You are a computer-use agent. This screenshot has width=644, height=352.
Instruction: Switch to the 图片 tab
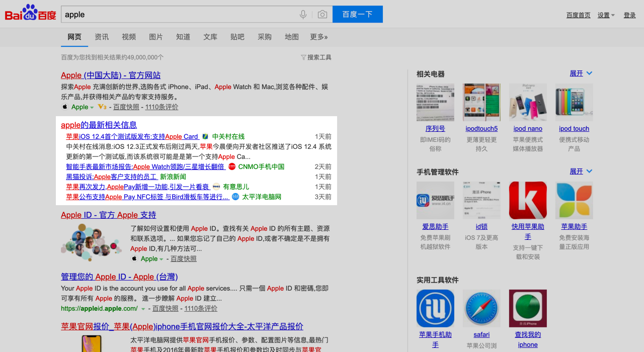click(156, 37)
